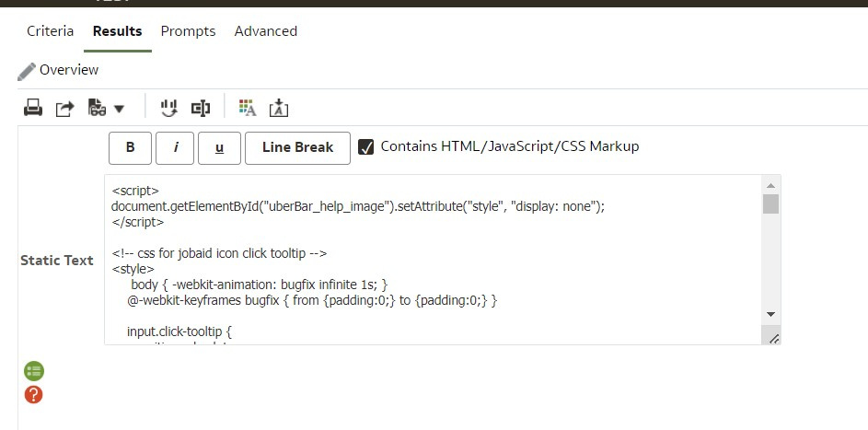Click the text area scrollbar up arrow
The height and width of the screenshot is (430, 868).
(x=770, y=185)
